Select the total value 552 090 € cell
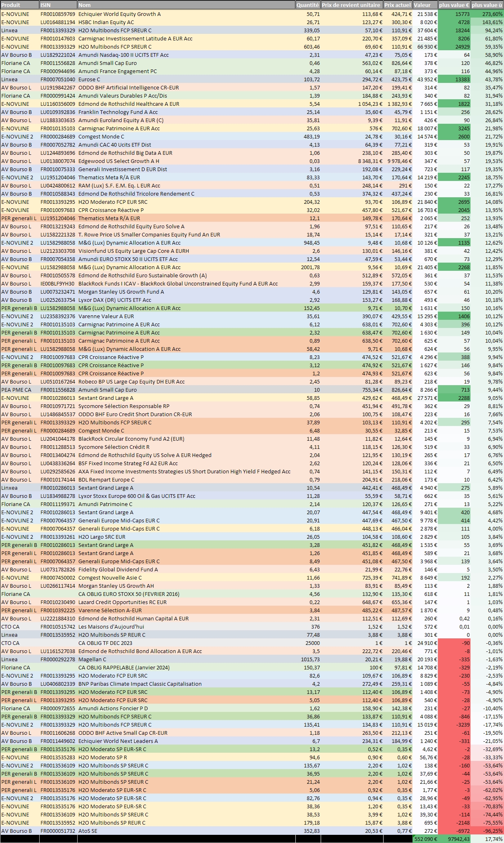The height and width of the screenshot is (843, 504). pos(425,839)
